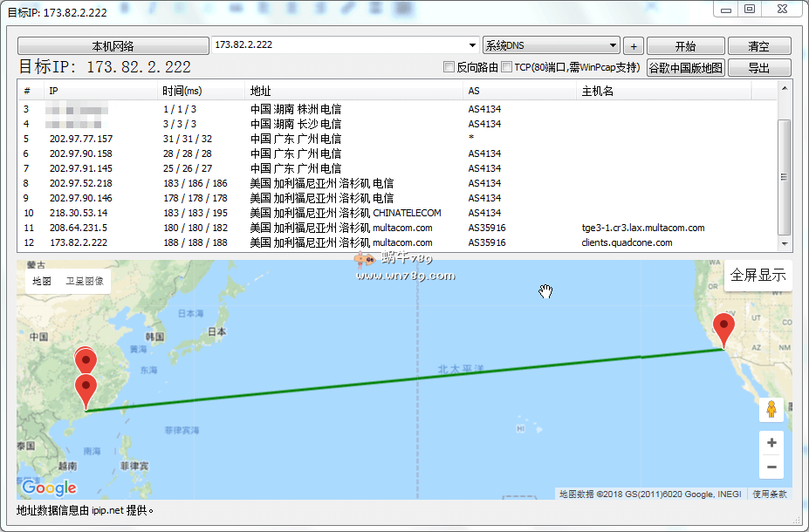
Task: Click the 使用条款 link on map
Action: click(770, 494)
